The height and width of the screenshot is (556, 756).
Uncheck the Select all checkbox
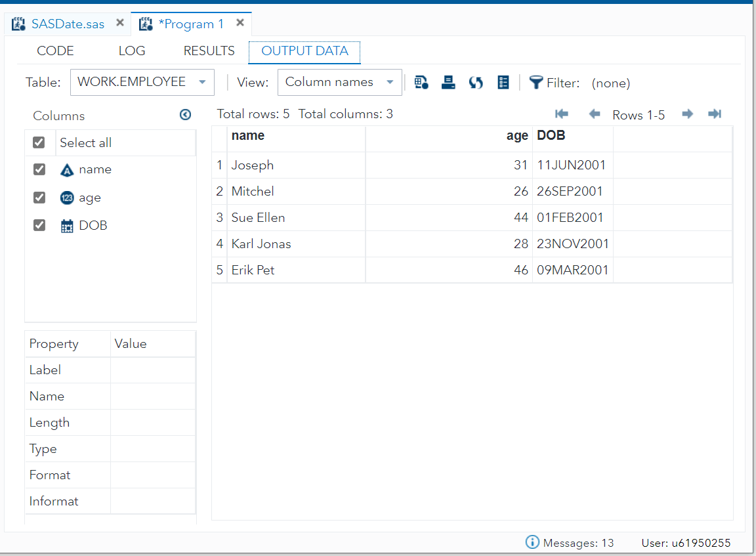(39, 142)
